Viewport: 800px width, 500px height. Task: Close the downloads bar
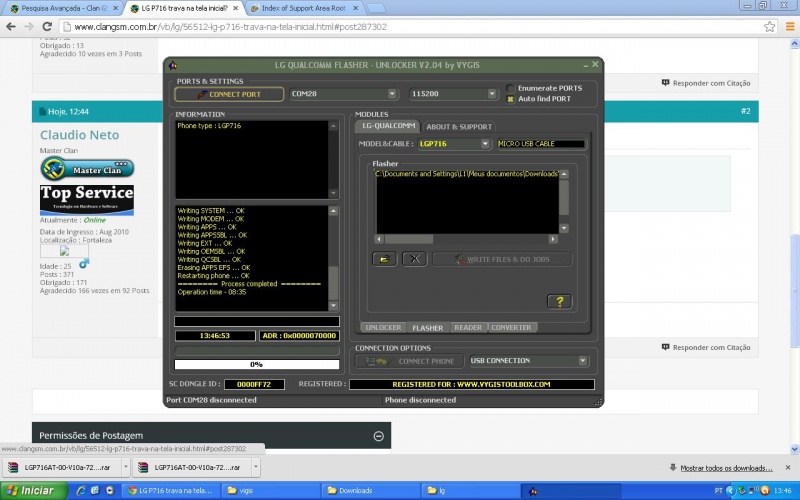(x=788, y=467)
